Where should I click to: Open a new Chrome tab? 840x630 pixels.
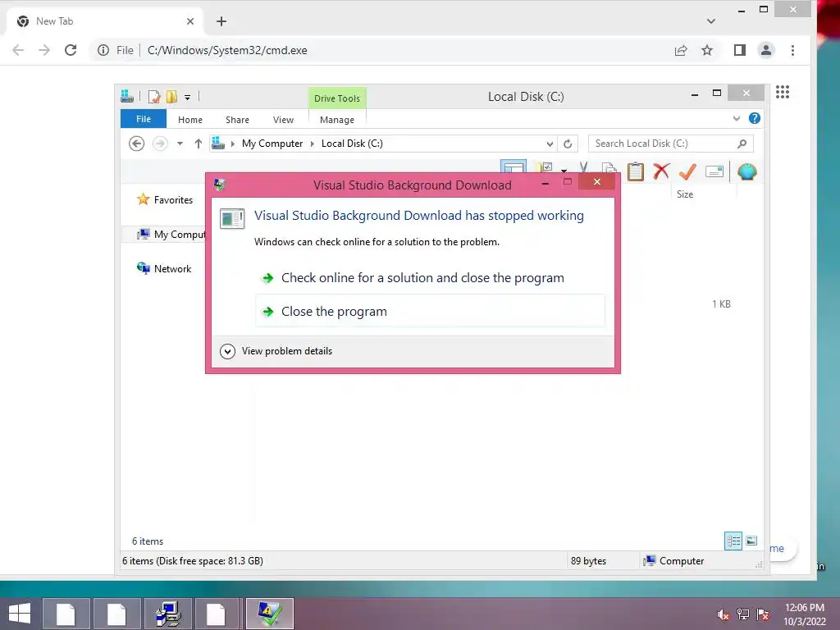[221, 21]
